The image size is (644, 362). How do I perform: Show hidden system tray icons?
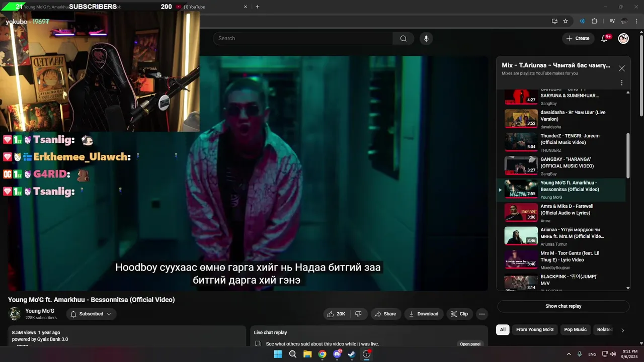[569, 354]
